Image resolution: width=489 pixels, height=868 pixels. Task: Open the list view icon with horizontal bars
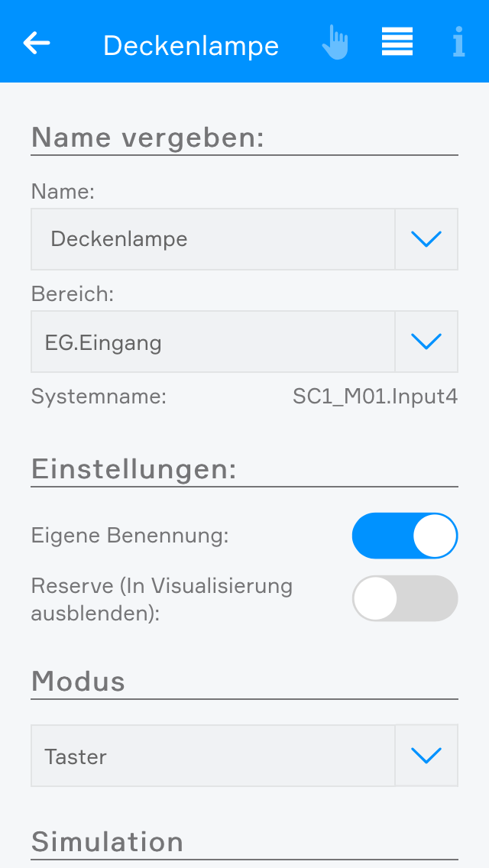pyautogui.click(x=397, y=42)
